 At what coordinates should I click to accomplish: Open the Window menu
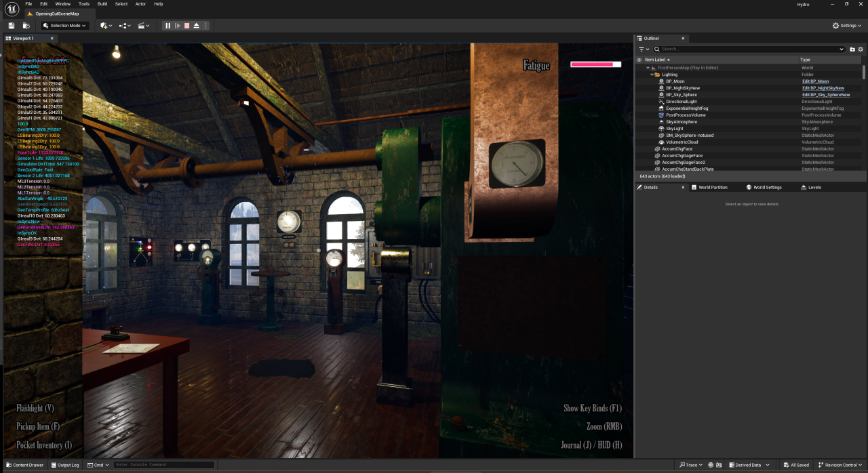click(x=62, y=4)
